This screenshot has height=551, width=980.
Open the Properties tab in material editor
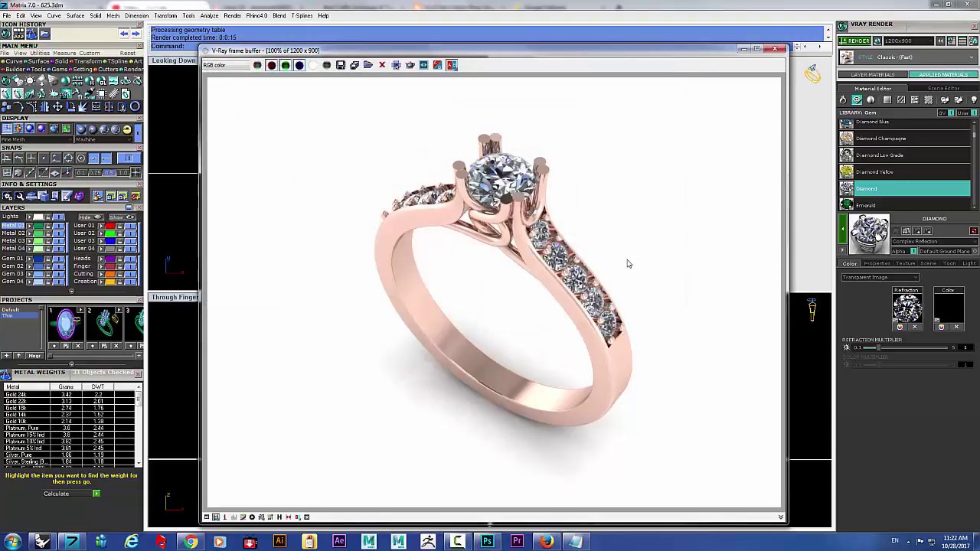pos(877,263)
